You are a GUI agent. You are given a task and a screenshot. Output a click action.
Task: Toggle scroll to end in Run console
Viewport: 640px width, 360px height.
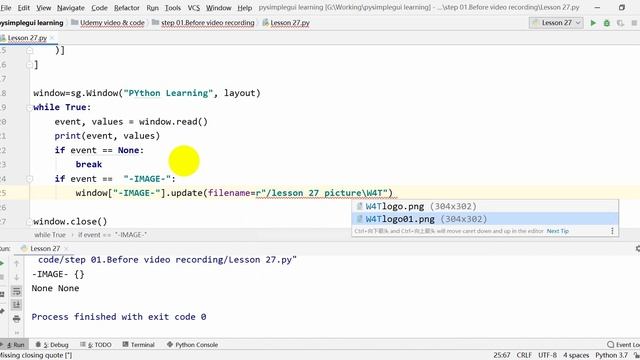tap(16, 305)
